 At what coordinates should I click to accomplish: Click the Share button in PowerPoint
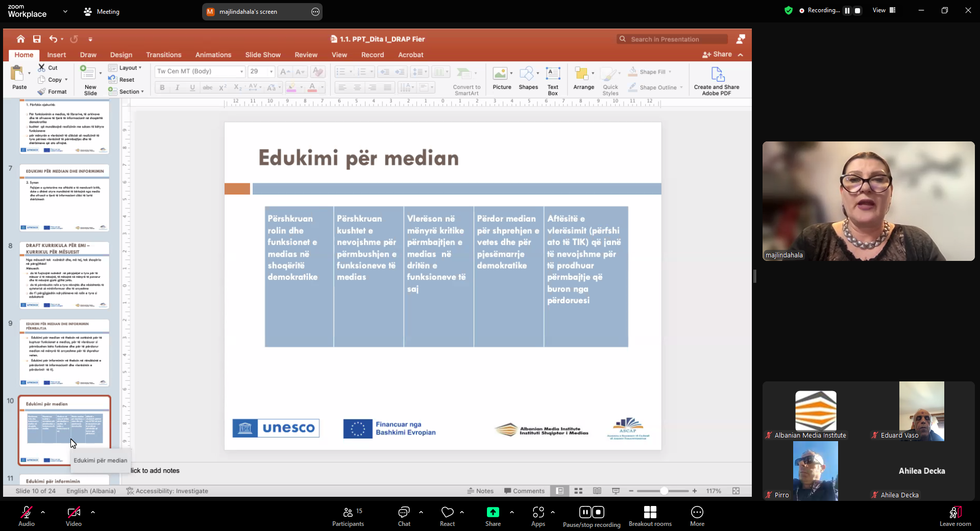coord(717,54)
